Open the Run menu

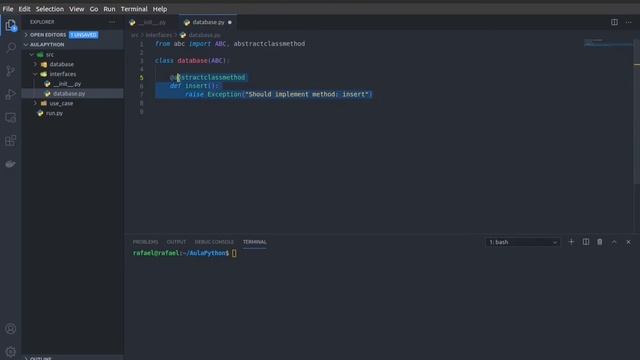109,9
